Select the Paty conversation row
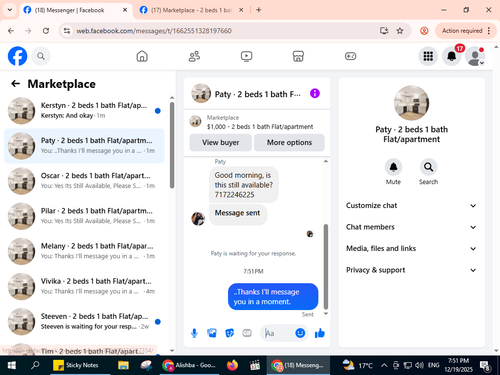 pyautogui.click(x=84, y=146)
